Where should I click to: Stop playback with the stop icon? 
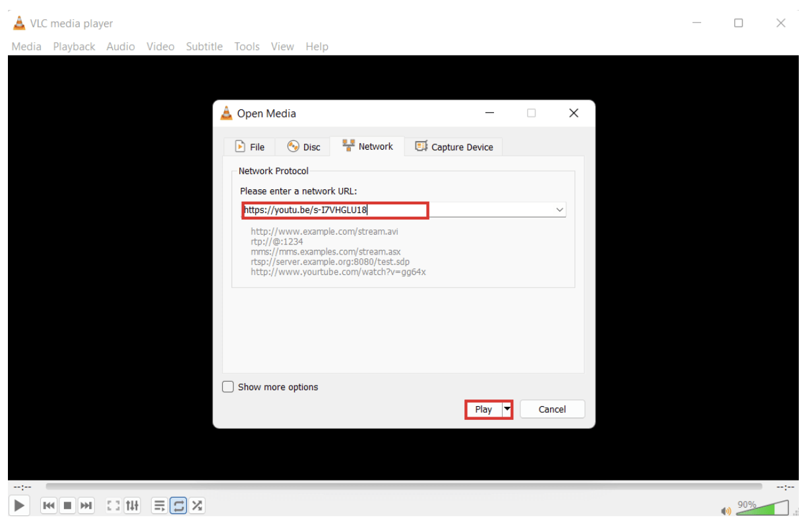(67, 506)
